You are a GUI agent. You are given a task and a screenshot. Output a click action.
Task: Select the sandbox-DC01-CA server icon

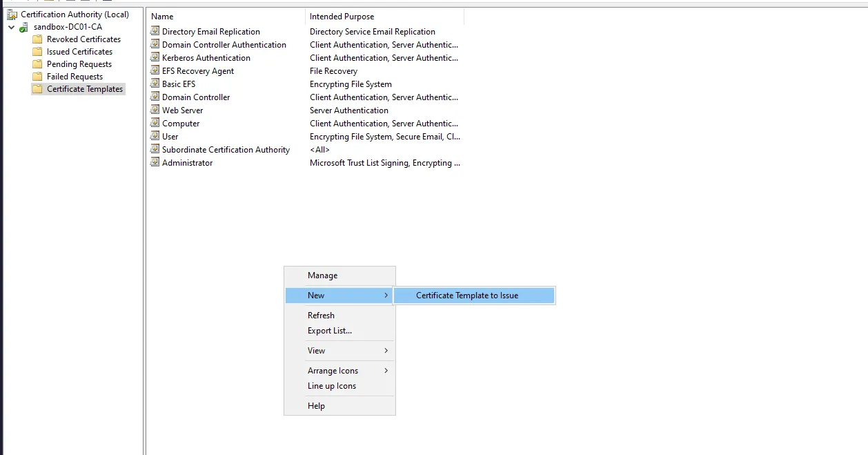pos(24,27)
